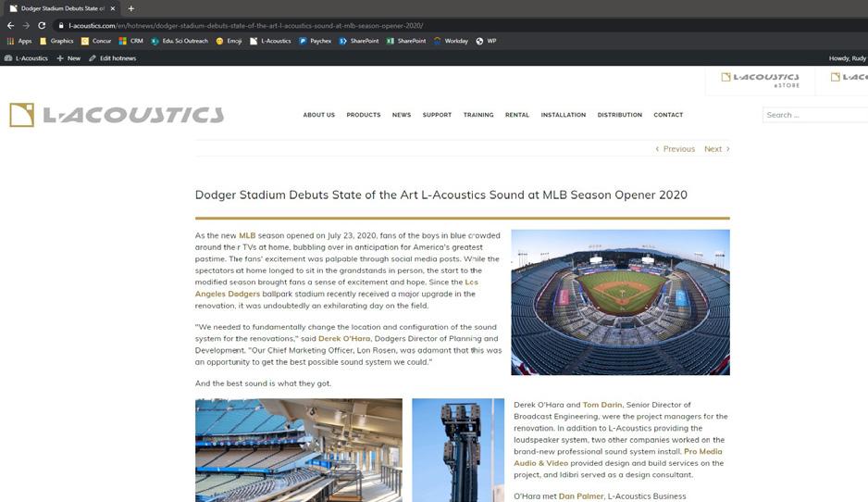This screenshot has width=868, height=502.
Task: Click Edit hotnews in the admin bar
Action: coord(112,58)
